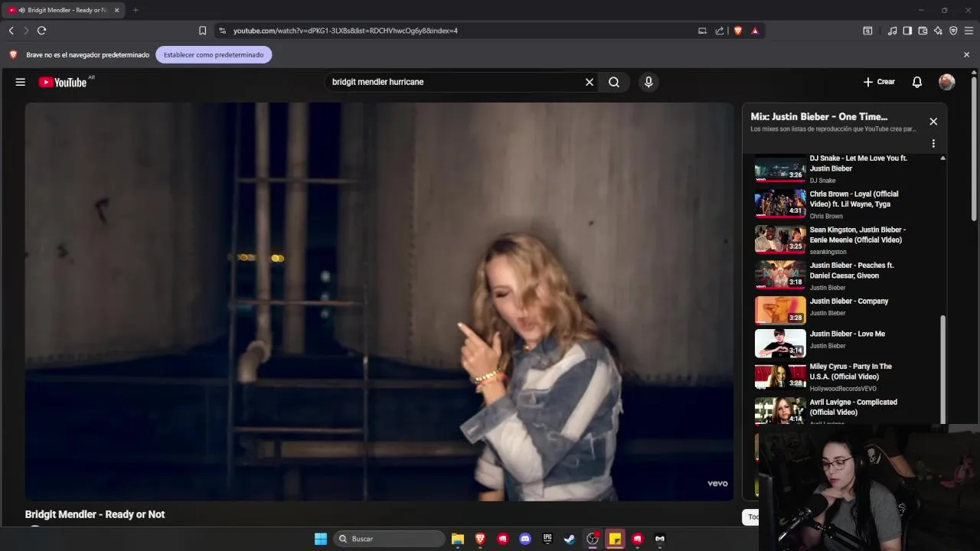Open the YouTube hamburger guide menu
980x551 pixels.
21,82
